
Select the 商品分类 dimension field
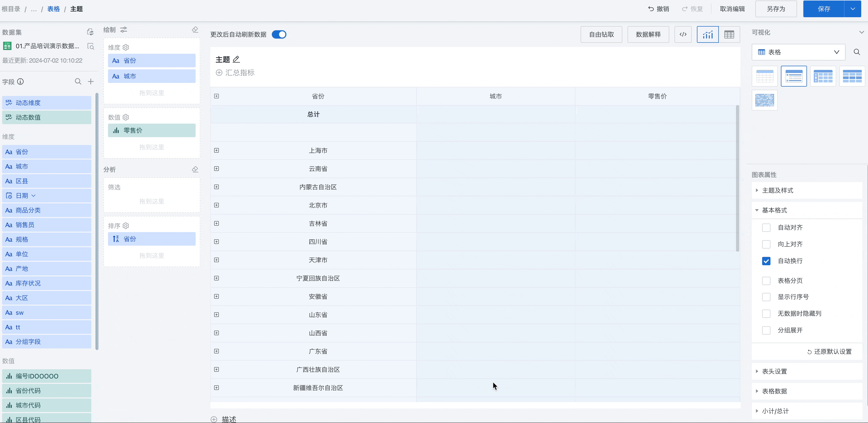point(46,210)
